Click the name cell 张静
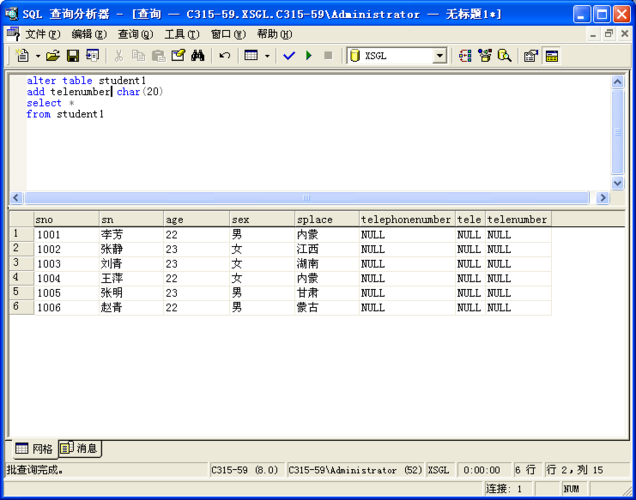The width and height of the screenshot is (636, 500). [x=131, y=249]
